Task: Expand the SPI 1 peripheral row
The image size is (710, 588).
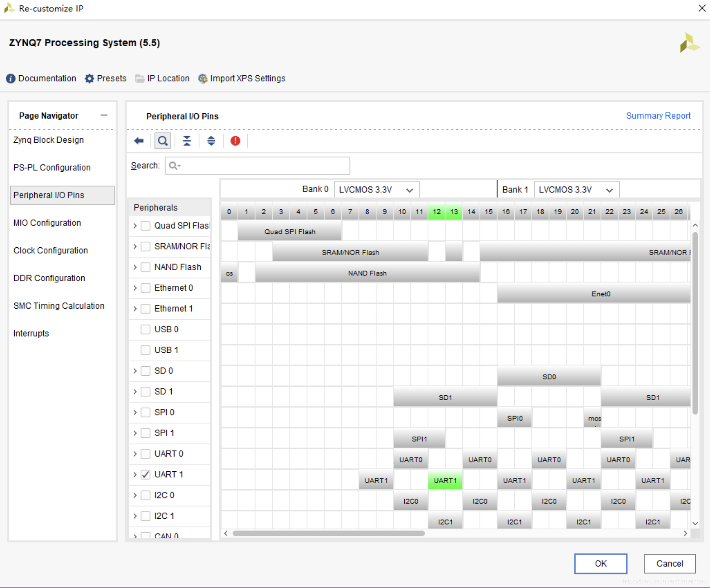Action: (x=135, y=433)
